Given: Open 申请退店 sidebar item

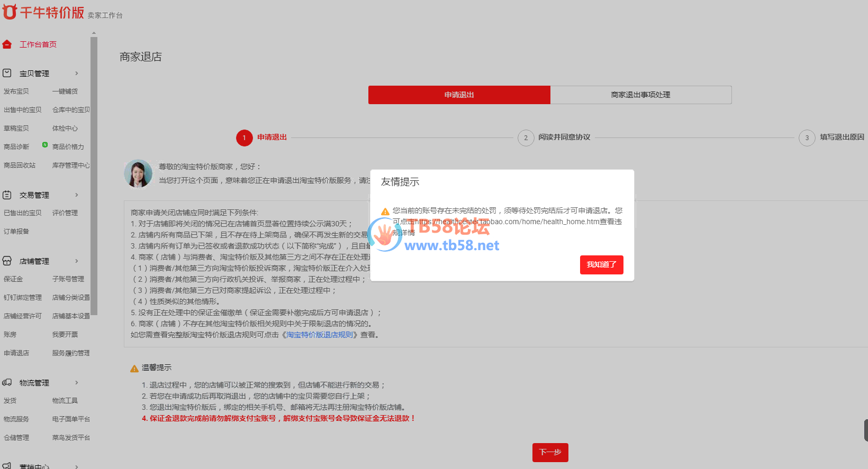Looking at the screenshot, I should point(16,353).
